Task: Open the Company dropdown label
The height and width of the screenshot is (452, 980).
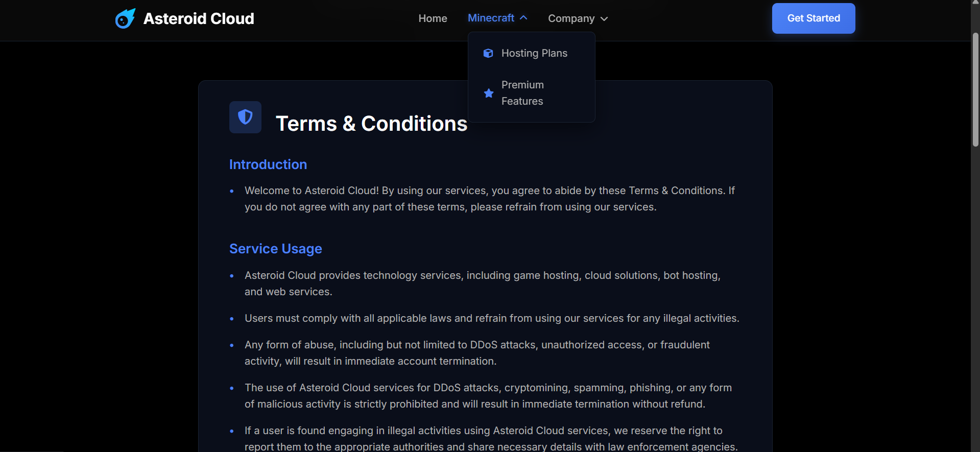Action: click(571, 18)
